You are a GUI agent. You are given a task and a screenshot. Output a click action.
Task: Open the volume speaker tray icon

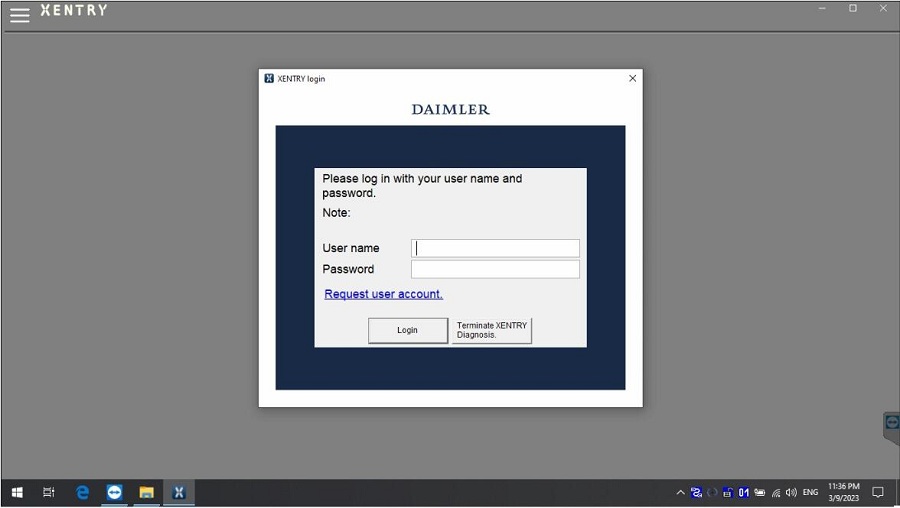point(792,493)
